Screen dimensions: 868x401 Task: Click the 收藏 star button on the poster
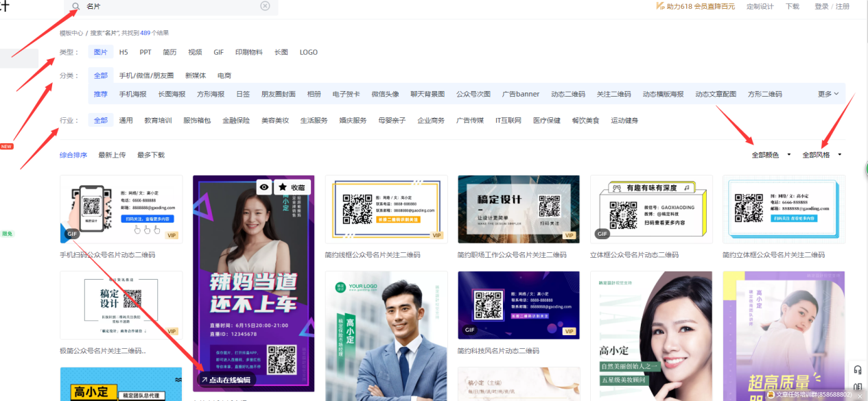pos(292,187)
